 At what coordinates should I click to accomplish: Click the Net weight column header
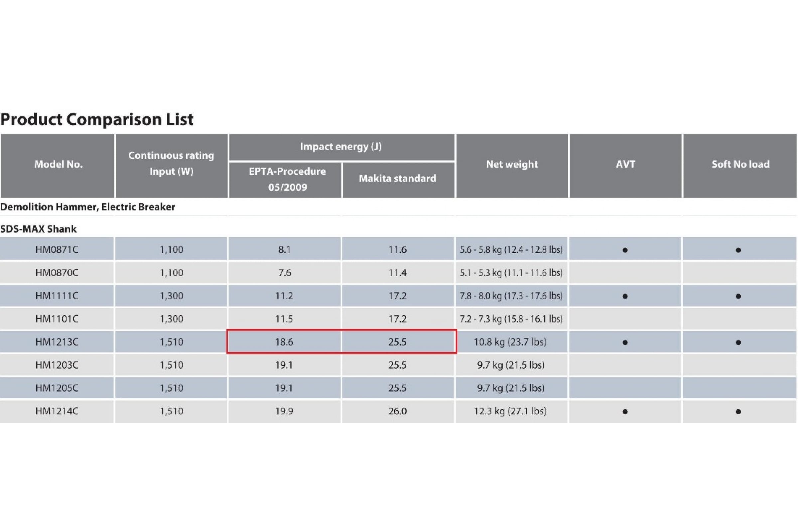point(512,165)
